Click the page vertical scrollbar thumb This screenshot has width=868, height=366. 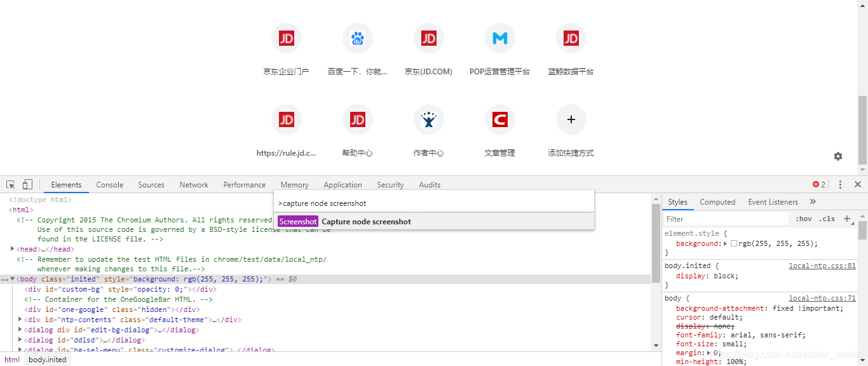(x=862, y=129)
